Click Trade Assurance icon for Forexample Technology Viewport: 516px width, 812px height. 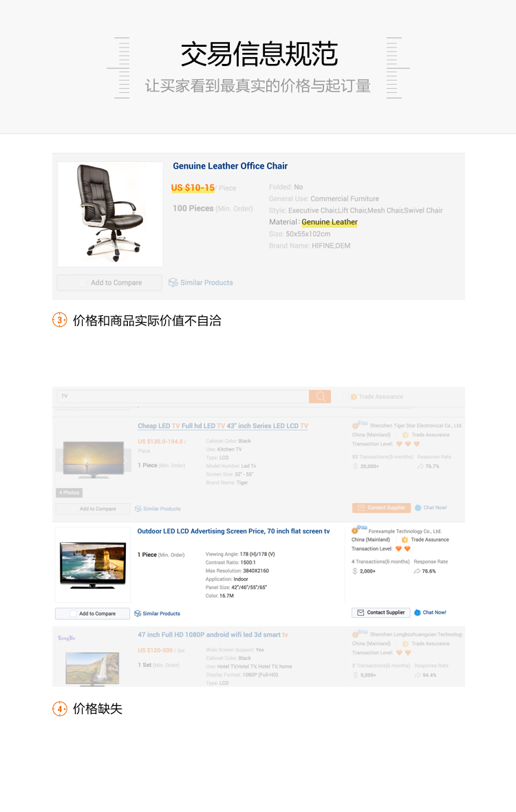(x=405, y=539)
